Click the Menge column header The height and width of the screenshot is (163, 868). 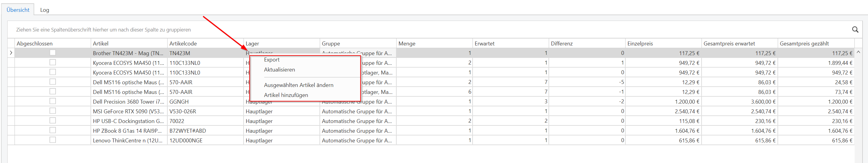tap(407, 43)
